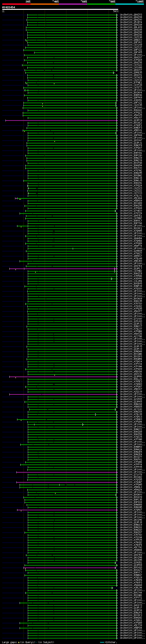
Task: Open hit UniRef100_A7QLV8
Action: click(131, 414)
